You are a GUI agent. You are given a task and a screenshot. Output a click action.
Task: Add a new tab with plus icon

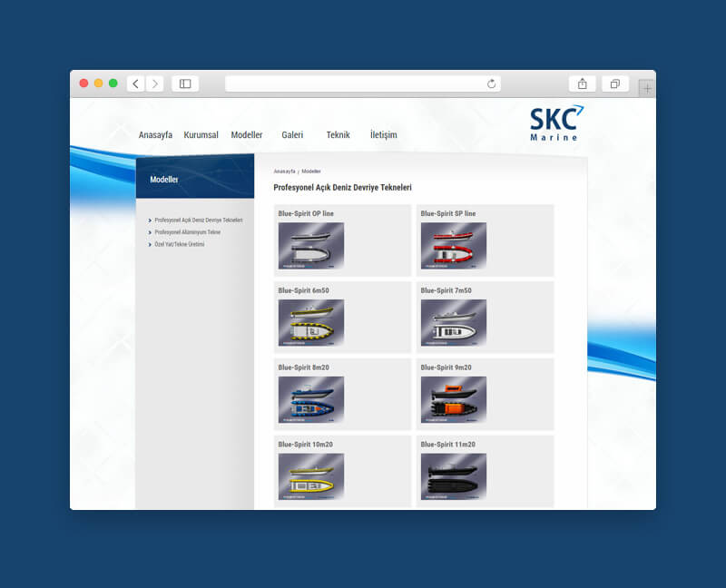coord(647,88)
